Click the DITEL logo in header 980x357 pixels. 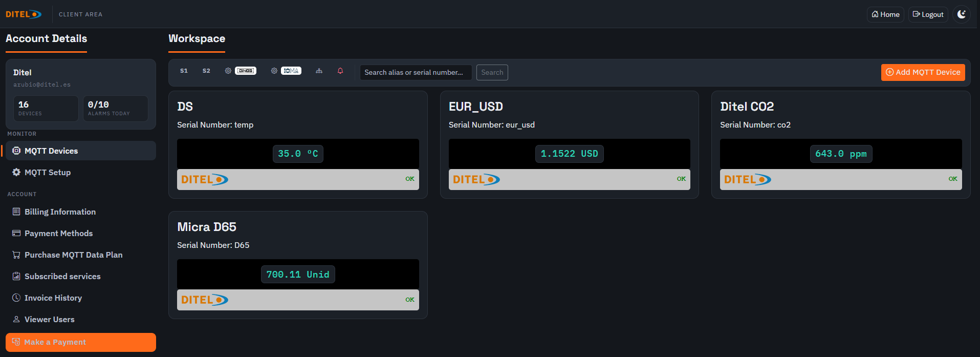tap(24, 14)
